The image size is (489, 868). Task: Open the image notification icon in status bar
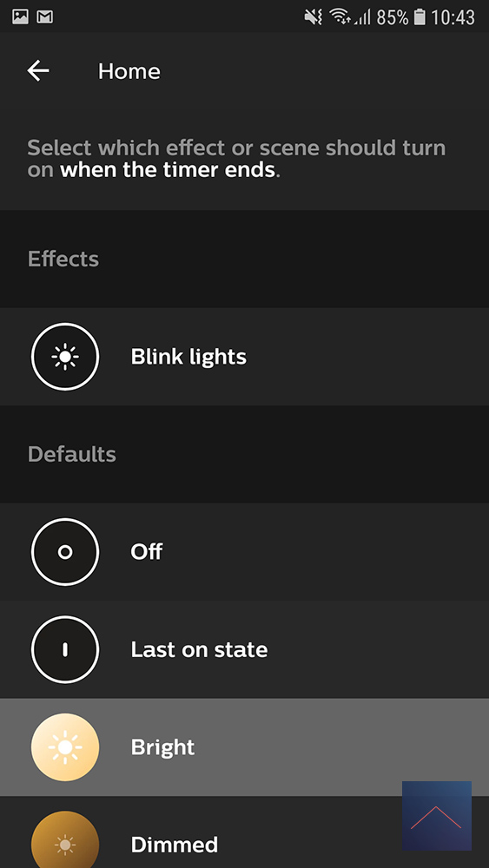(x=21, y=17)
